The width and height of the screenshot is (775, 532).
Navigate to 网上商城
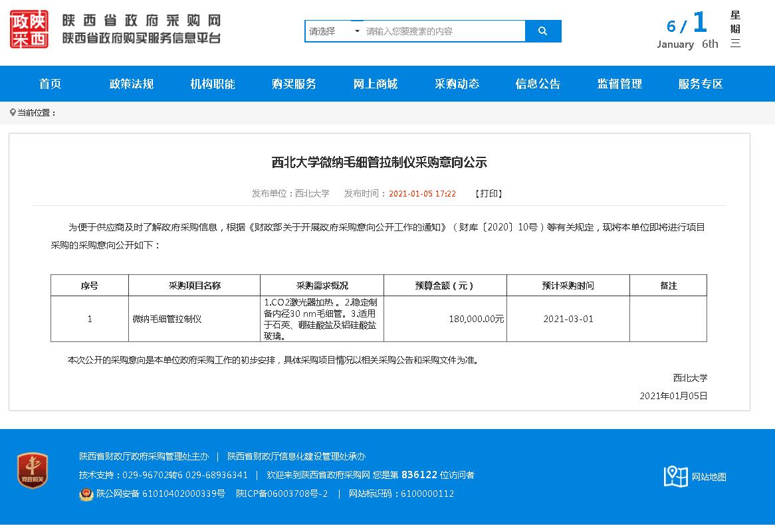point(376,84)
